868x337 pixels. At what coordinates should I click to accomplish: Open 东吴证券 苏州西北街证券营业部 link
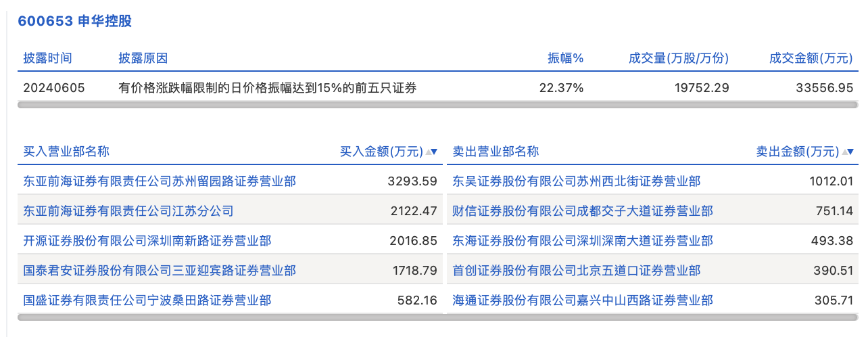pyautogui.click(x=577, y=181)
